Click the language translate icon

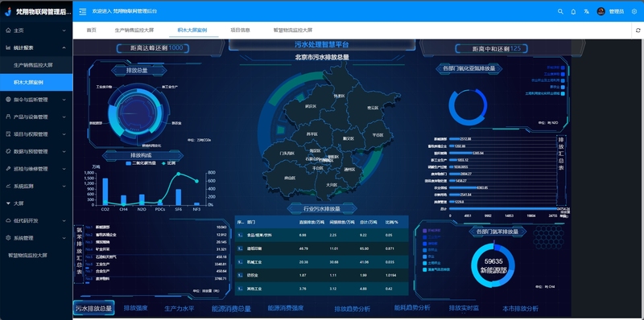586,11
